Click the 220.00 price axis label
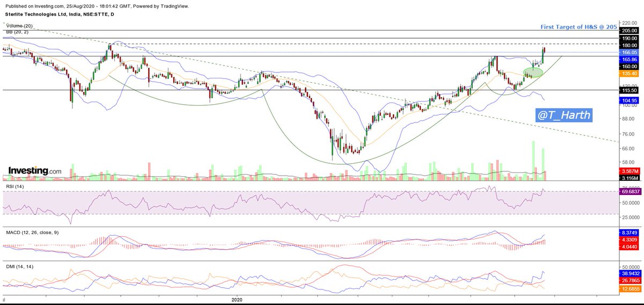This screenshot has width=644, height=305. [x=629, y=23]
